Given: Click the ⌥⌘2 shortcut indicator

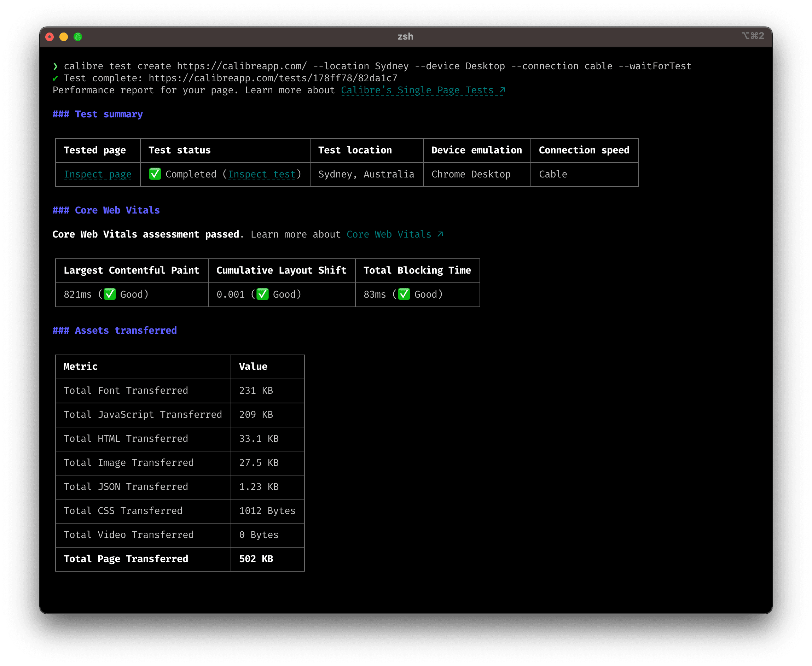Looking at the screenshot, I should point(753,36).
